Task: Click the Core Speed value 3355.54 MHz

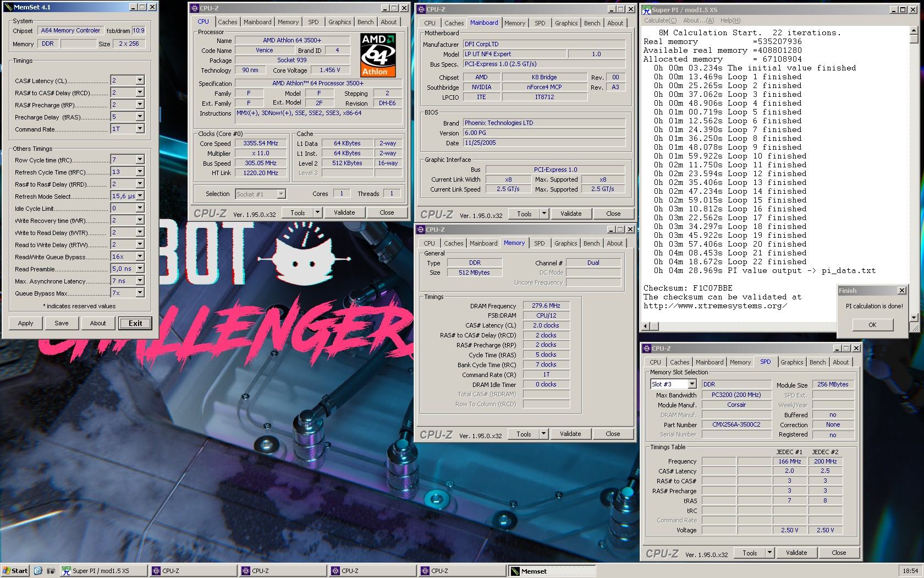Action: pos(261,143)
